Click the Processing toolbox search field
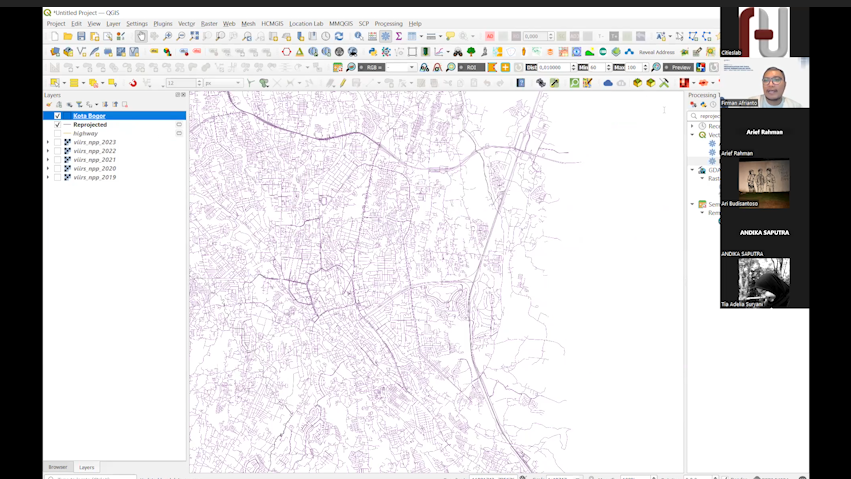The width and height of the screenshot is (851, 479). 708,115
